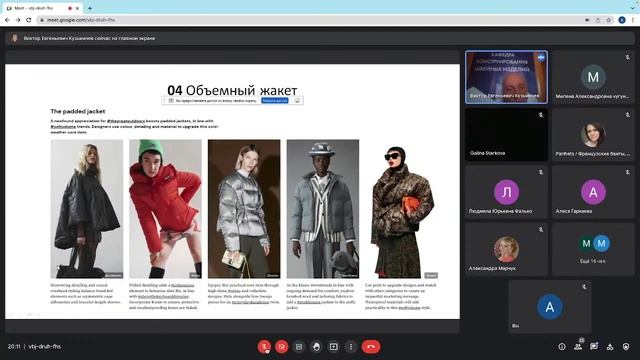The height and width of the screenshot is (360, 640).
Task: Click presenter banner at top of Meet
Action: [x=320, y=38]
